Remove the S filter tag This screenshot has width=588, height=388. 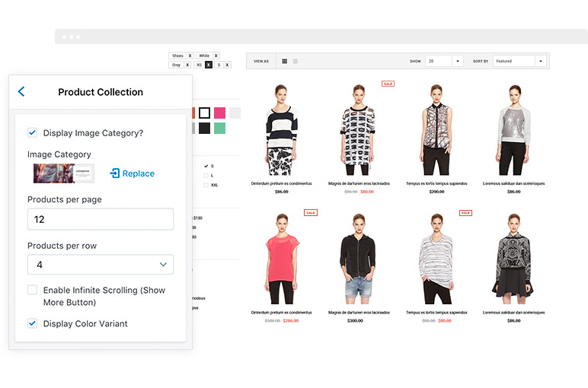(227, 65)
